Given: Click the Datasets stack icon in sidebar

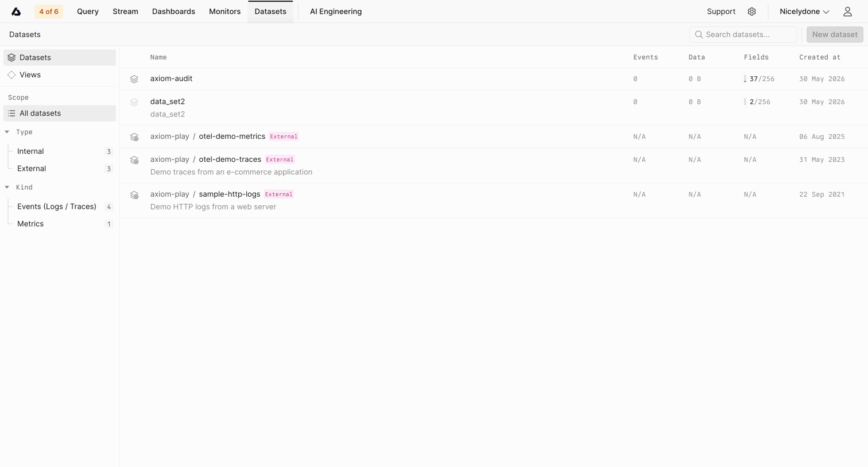Looking at the screenshot, I should click(11, 57).
